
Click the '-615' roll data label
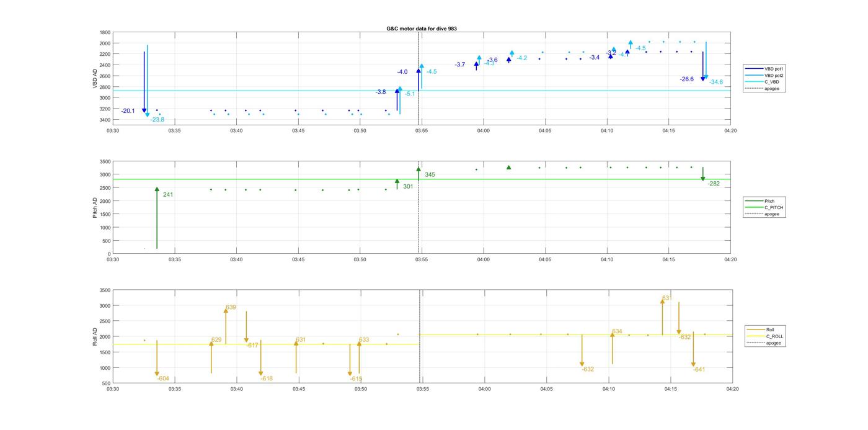[x=356, y=378]
